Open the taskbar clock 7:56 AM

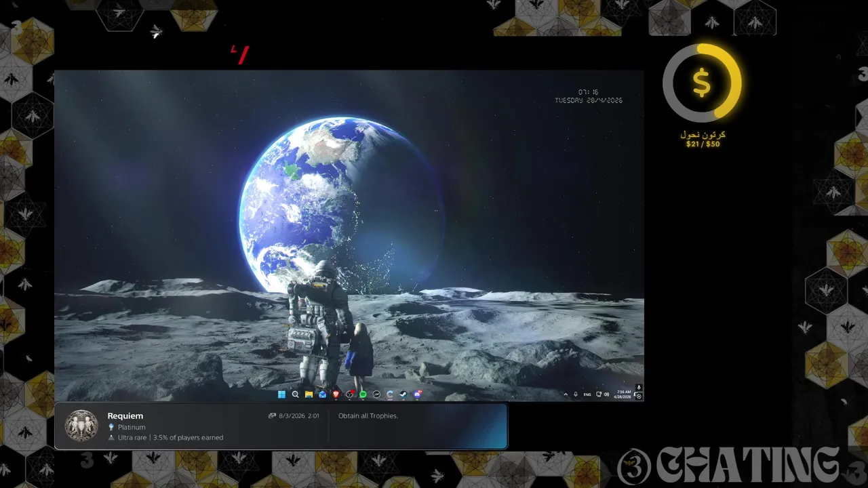tap(623, 394)
